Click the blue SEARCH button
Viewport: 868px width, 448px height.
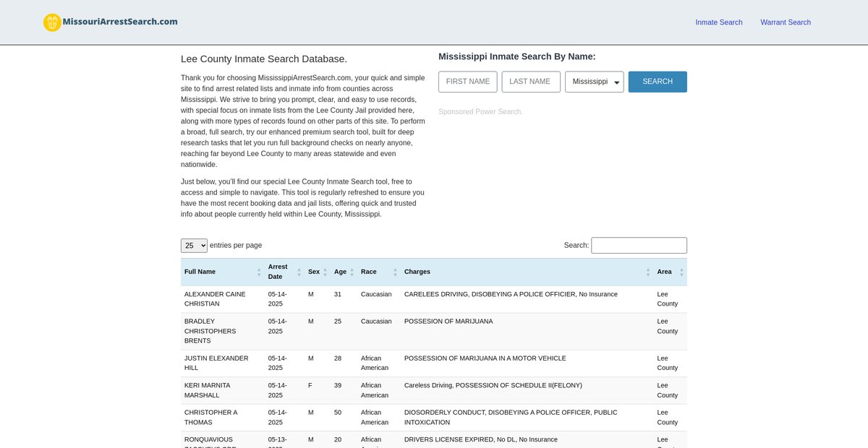click(x=658, y=82)
